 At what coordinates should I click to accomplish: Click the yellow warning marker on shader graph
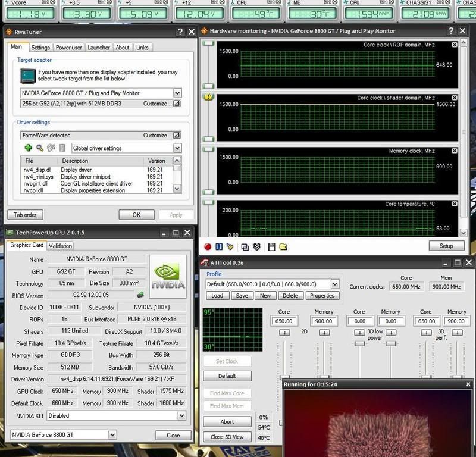click(x=208, y=98)
